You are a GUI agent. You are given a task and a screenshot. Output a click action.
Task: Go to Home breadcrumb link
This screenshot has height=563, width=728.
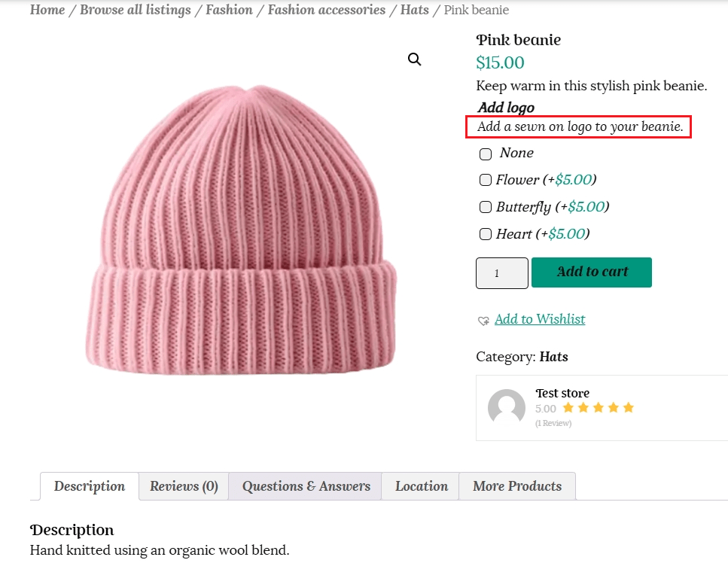tap(47, 10)
